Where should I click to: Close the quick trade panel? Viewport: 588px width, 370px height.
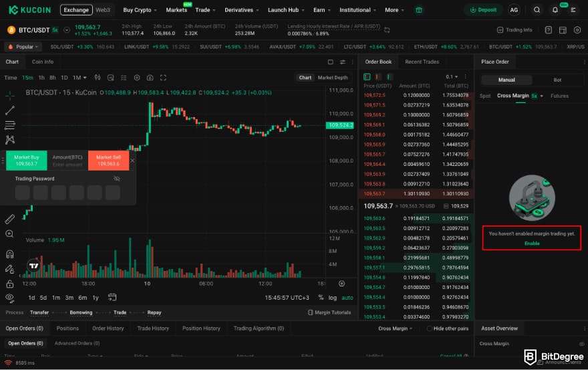132,161
